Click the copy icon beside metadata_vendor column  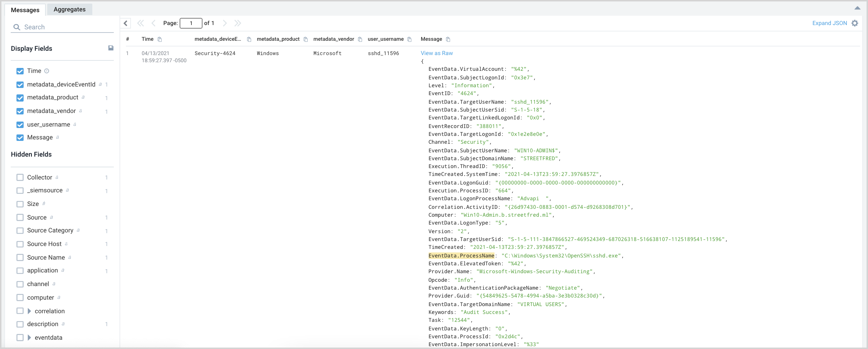point(360,39)
